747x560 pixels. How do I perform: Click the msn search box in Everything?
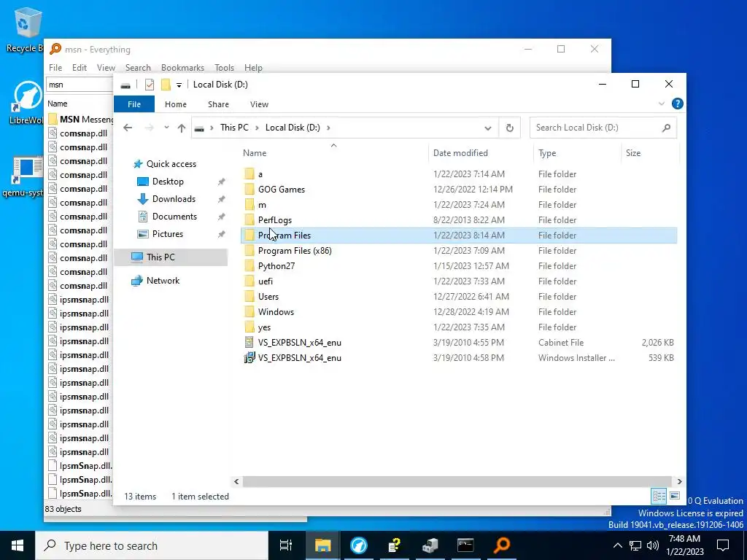point(80,85)
